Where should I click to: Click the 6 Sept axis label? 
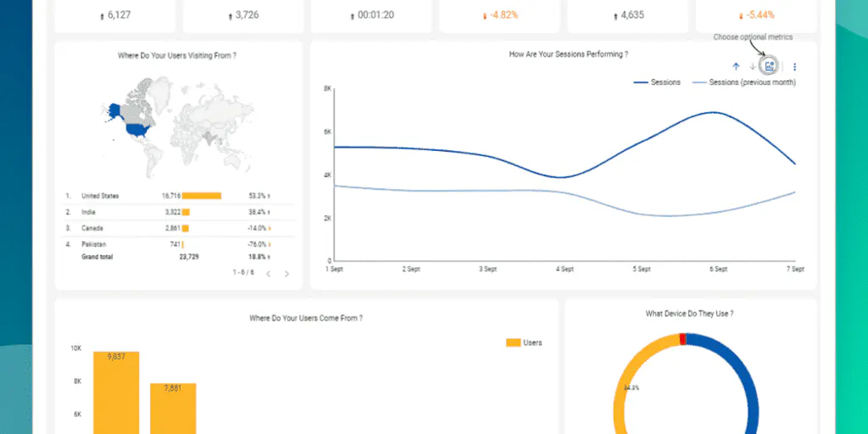pos(719,269)
